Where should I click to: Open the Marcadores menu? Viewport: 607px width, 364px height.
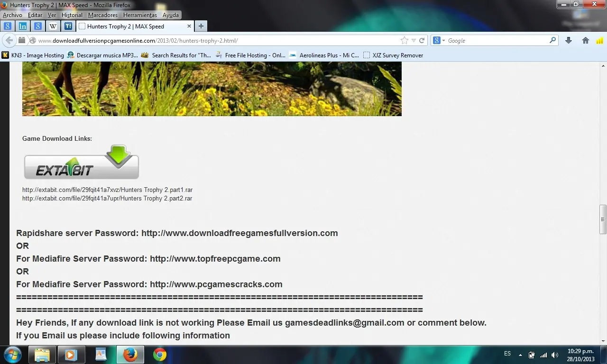(x=103, y=15)
